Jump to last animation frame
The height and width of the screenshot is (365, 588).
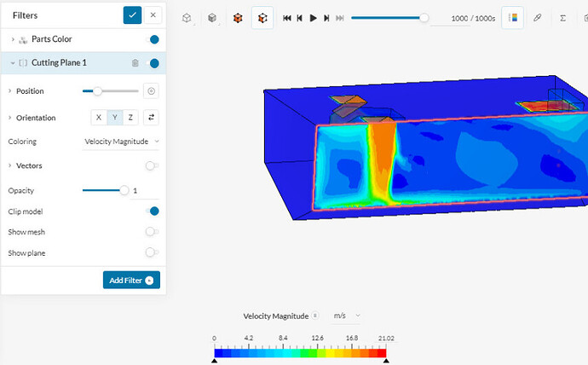(x=340, y=18)
